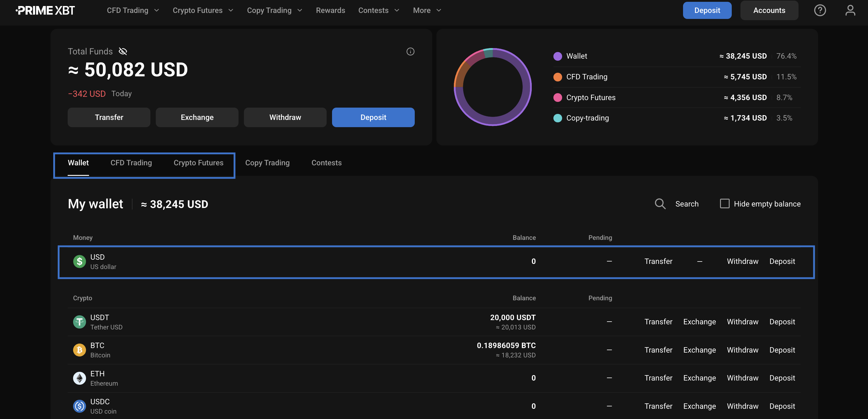868x419 pixels.
Task: Click Transfer in the USD row
Action: point(658,261)
